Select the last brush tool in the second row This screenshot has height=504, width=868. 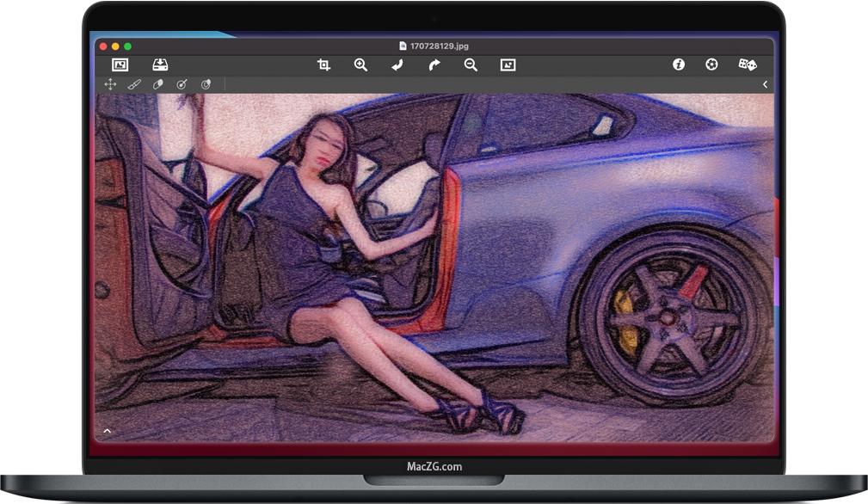coord(206,84)
